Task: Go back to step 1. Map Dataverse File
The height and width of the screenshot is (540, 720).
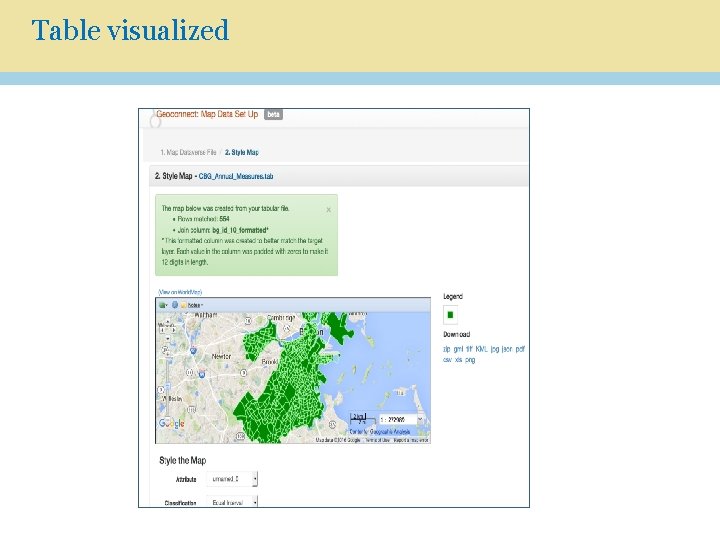Action: click(188, 152)
